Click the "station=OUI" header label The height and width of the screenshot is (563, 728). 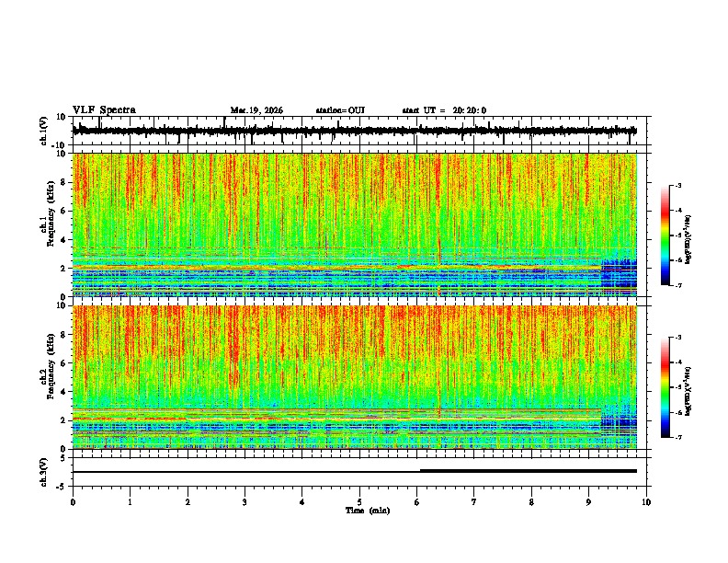[340, 110]
